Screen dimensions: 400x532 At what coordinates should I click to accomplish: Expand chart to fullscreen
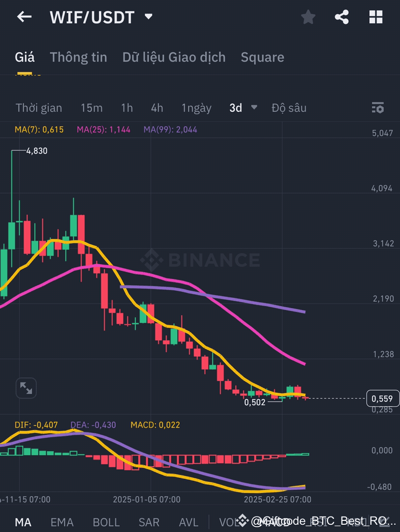(26, 388)
